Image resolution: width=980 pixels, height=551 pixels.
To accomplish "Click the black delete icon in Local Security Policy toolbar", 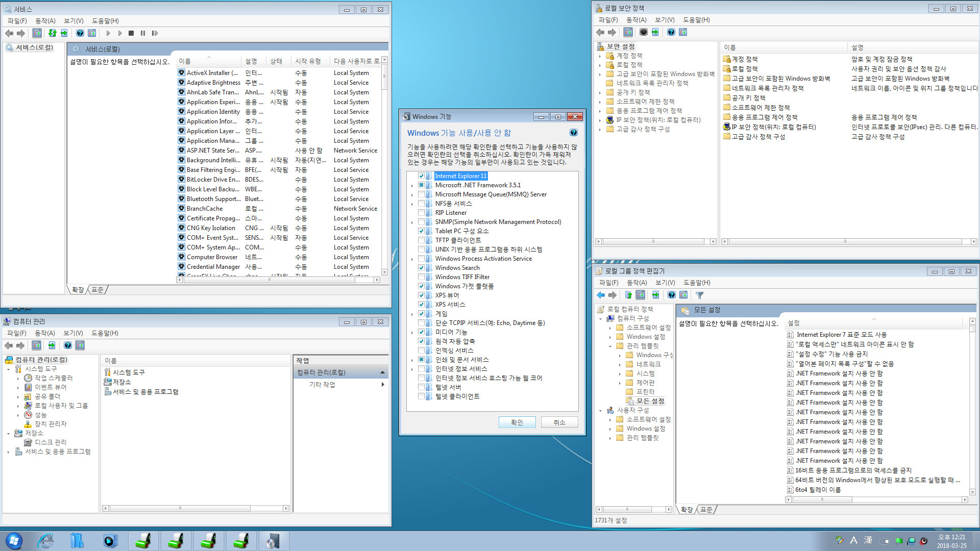I will [x=644, y=32].
